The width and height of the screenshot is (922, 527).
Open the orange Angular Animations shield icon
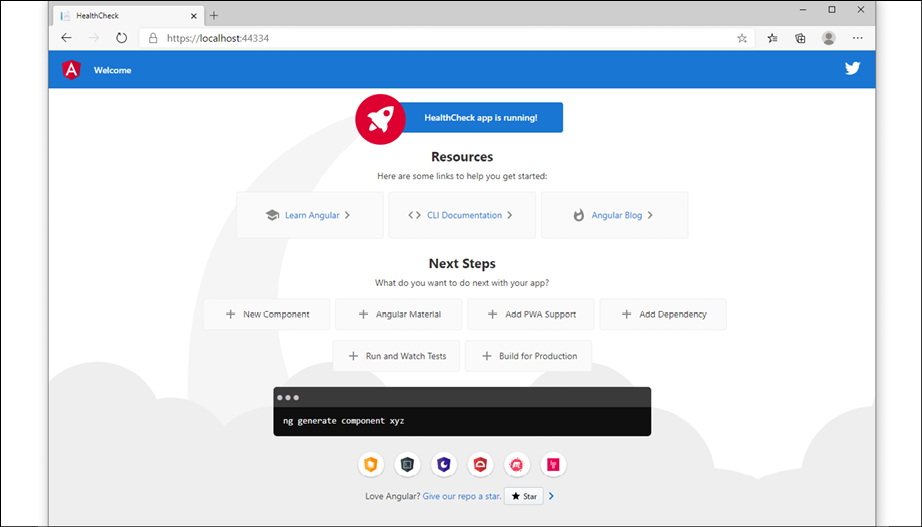click(371, 465)
